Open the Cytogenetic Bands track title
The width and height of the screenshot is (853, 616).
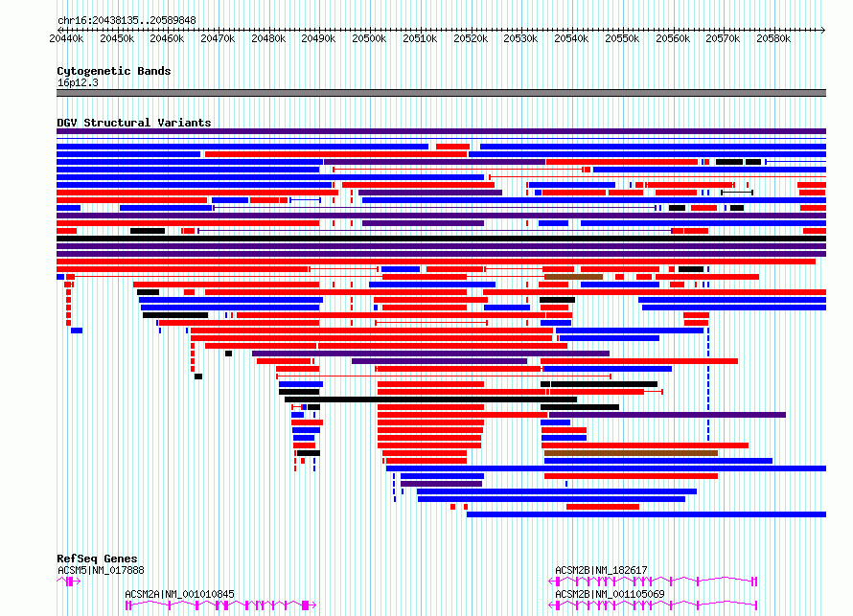click(x=114, y=71)
